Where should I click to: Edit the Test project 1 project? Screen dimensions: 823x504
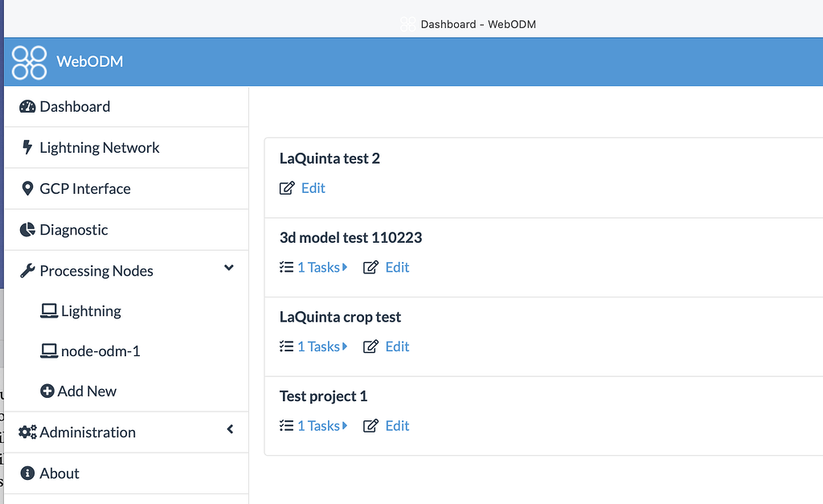click(x=396, y=426)
